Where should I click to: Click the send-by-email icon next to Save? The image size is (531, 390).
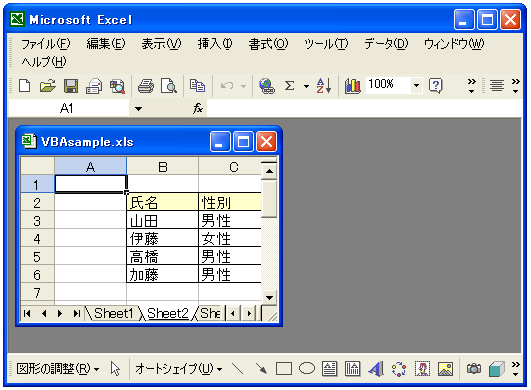pyautogui.click(x=94, y=86)
